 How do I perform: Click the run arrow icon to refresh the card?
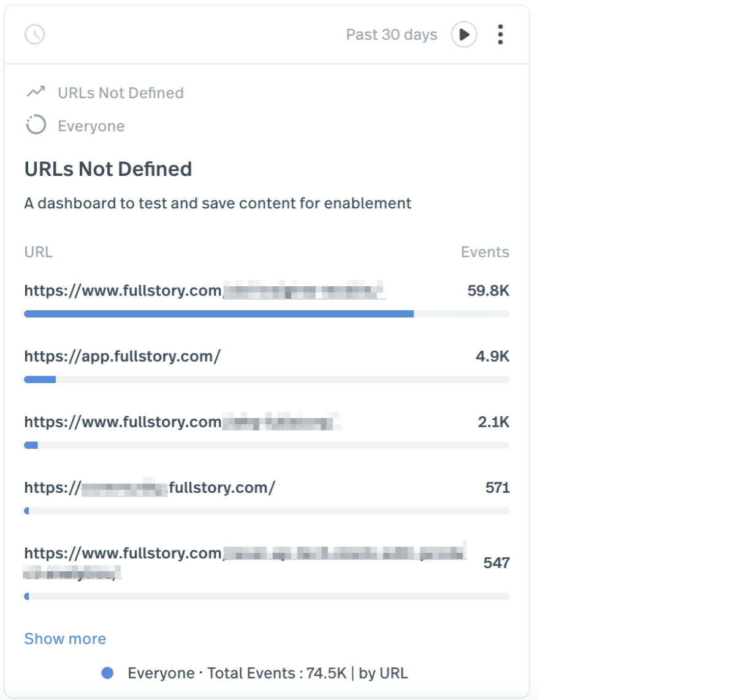[463, 35]
